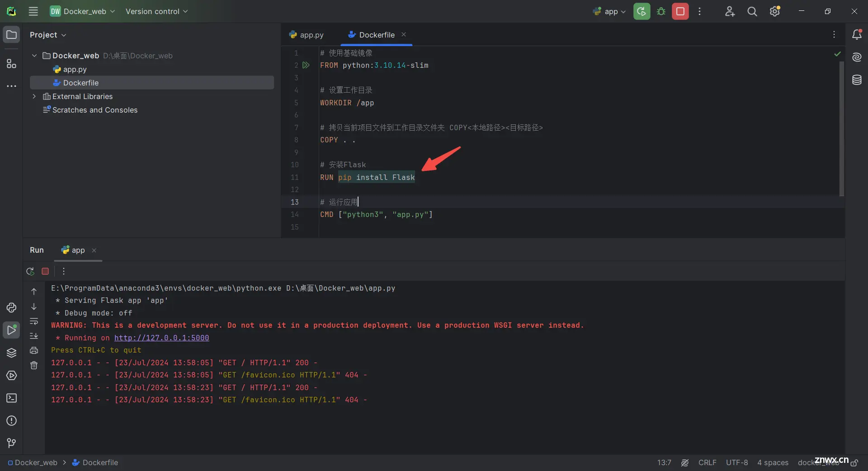Open the Version control dropdown

[156, 11]
